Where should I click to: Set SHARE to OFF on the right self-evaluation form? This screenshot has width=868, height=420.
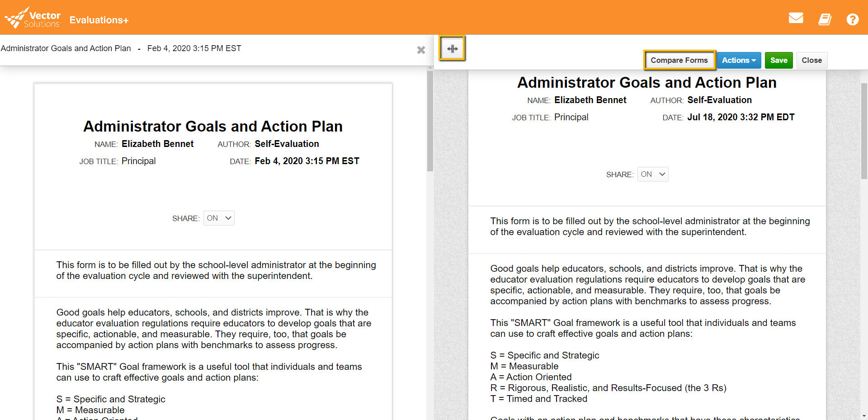pyautogui.click(x=652, y=174)
